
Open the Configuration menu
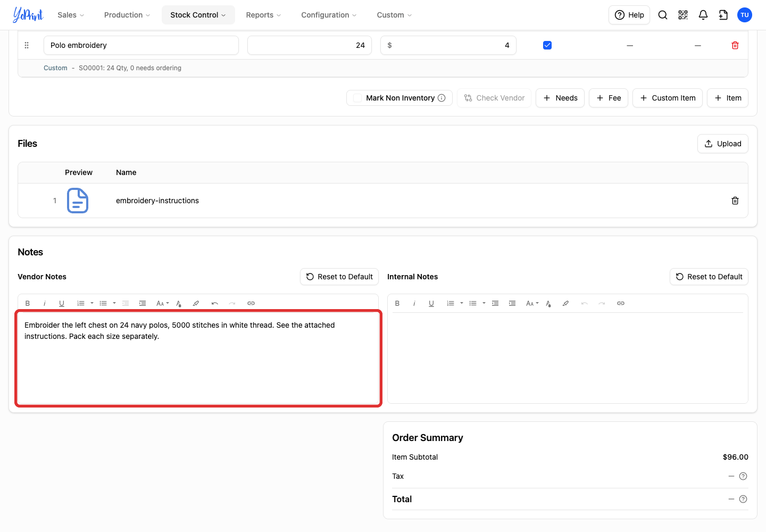coord(329,15)
